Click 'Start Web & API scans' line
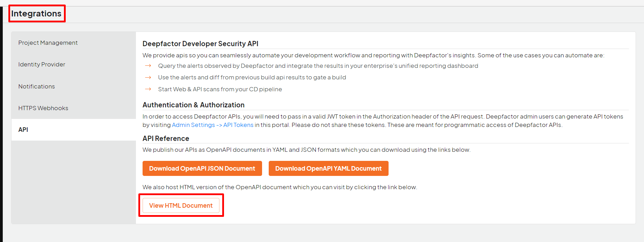The height and width of the screenshot is (242, 644). pyautogui.click(x=220, y=89)
